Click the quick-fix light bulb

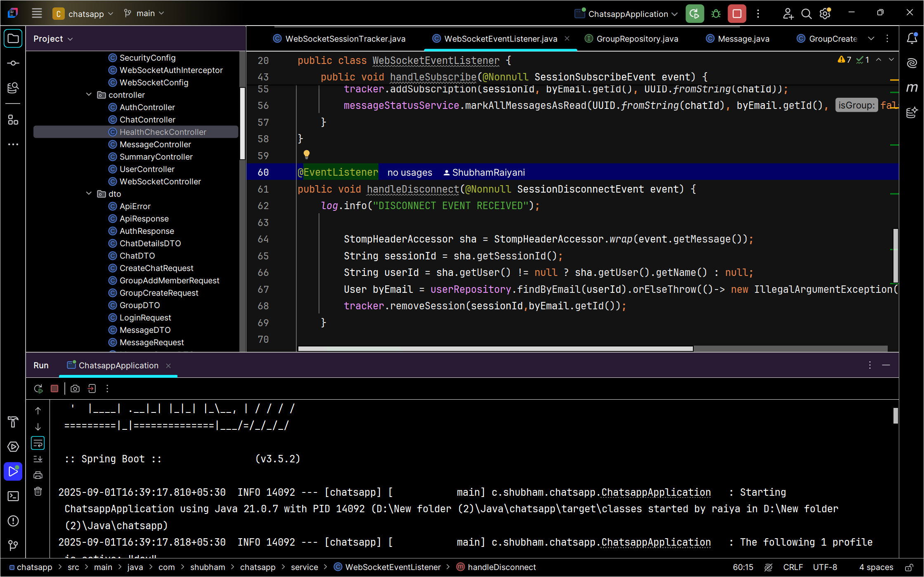click(x=307, y=155)
